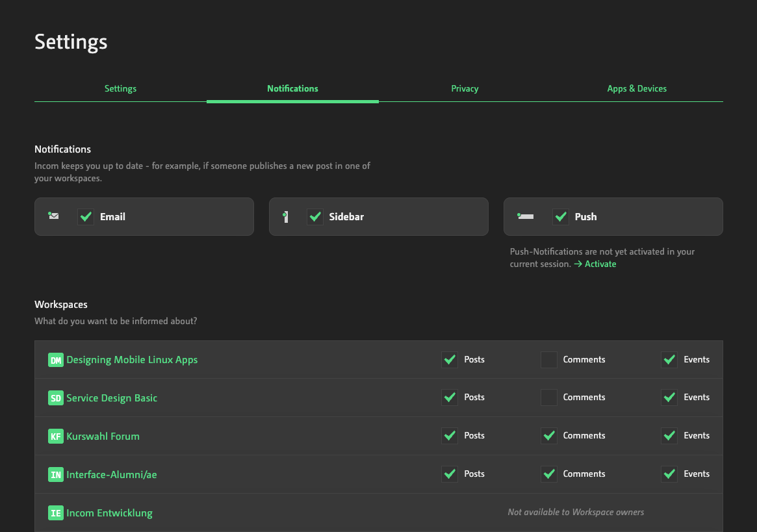Click the Posts label in Service Design Basic row
The image size is (757, 532).
[474, 398]
